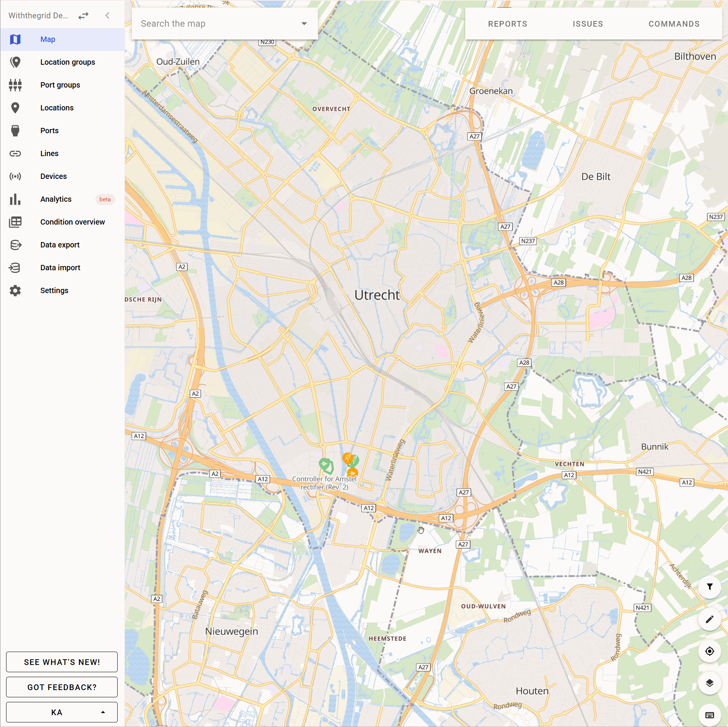
Task: Click the SEE WHAT'S NEW button
Action: (61, 662)
